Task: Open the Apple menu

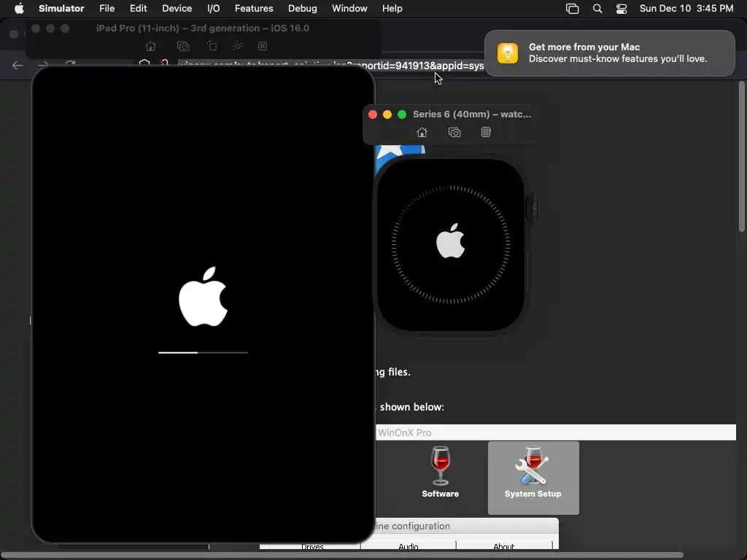Action: [19, 8]
